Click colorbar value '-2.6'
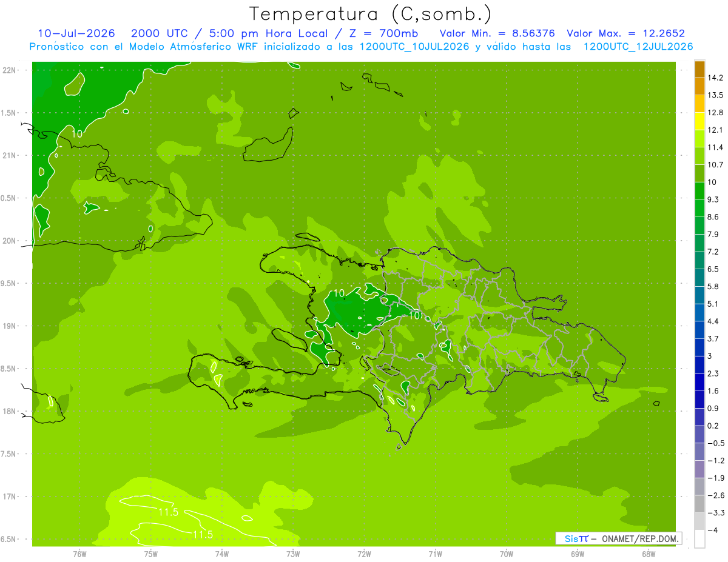The height and width of the screenshot is (562, 728). coord(716,495)
